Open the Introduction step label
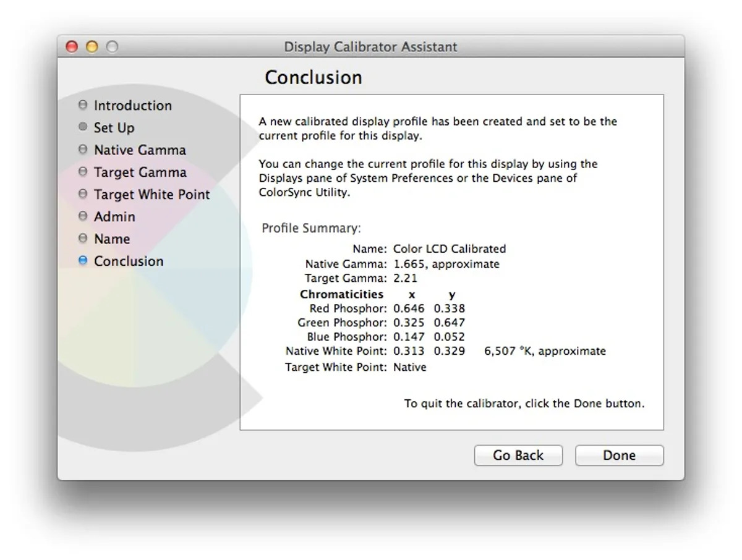 [132, 106]
